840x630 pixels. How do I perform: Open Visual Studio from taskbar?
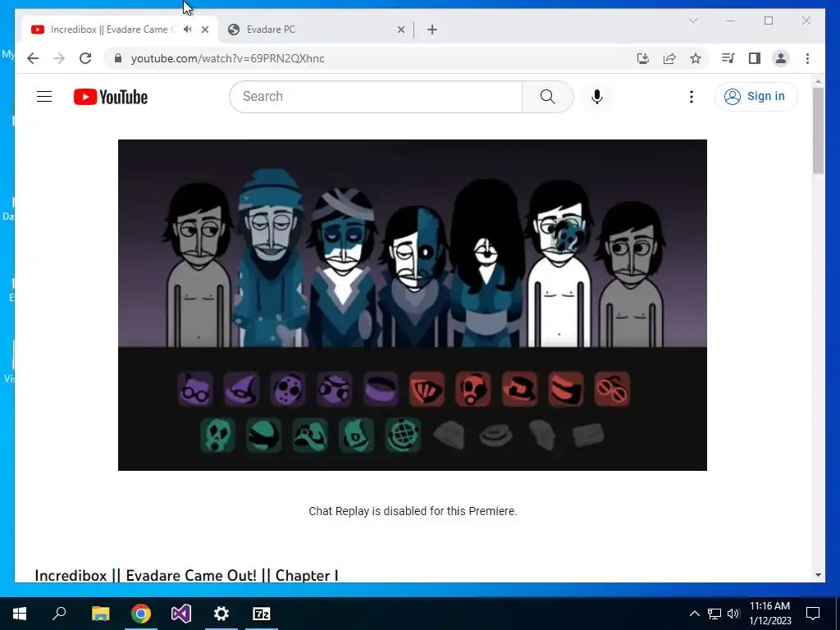coord(181,614)
